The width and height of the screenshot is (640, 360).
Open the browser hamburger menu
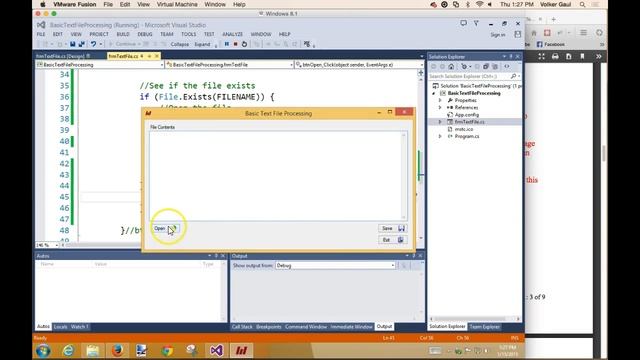coord(584,33)
